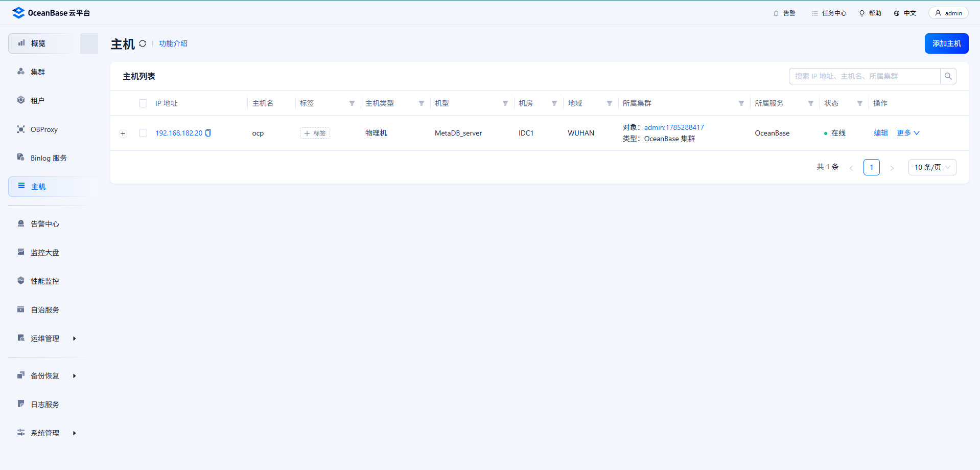Filter the 地域 column

click(x=610, y=103)
